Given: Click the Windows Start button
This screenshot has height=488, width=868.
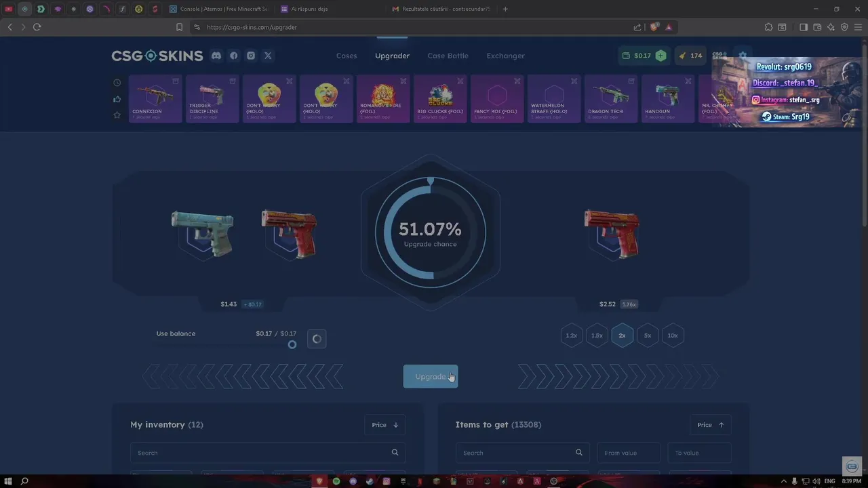Looking at the screenshot, I should (8, 481).
